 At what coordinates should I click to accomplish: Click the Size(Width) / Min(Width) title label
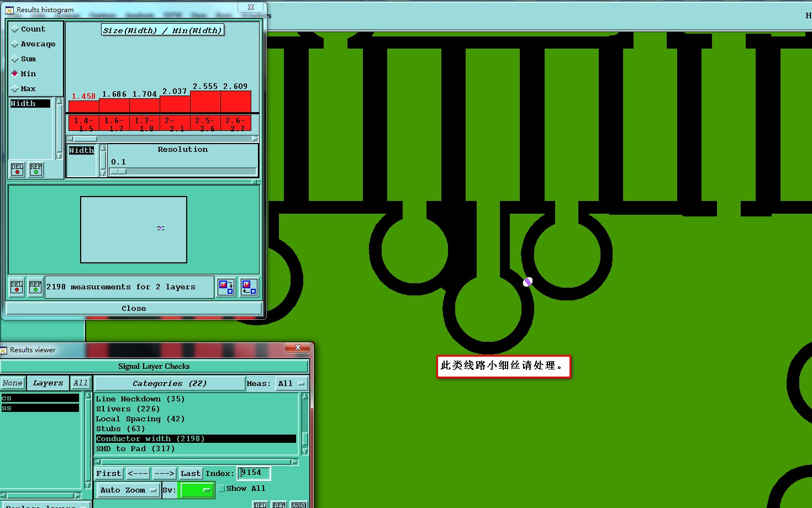163,30
